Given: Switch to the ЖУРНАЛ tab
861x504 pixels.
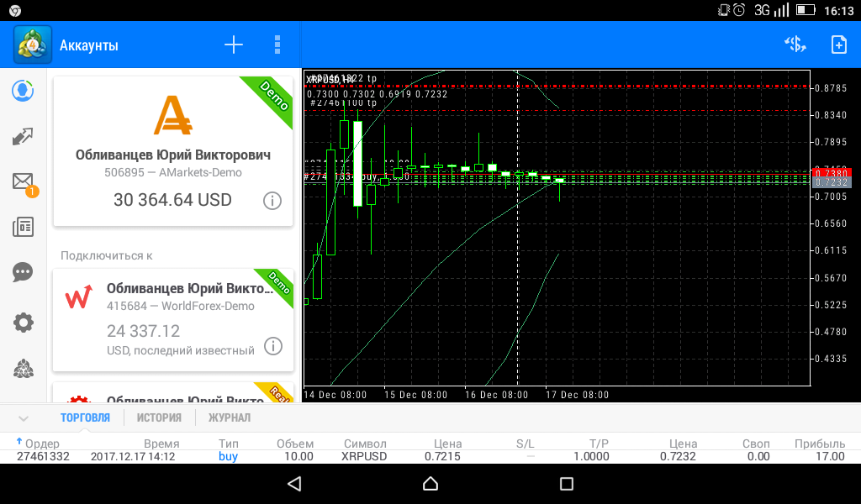Looking at the screenshot, I should pos(229,417).
